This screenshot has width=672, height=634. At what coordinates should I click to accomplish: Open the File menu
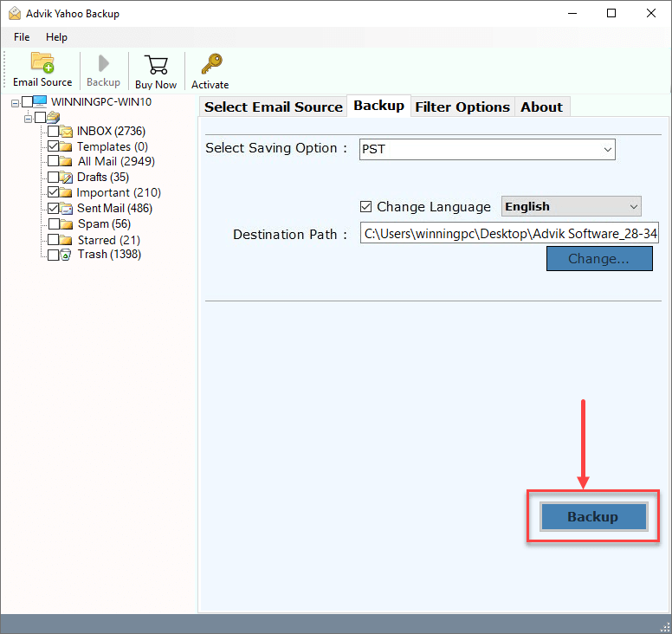click(22, 37)
